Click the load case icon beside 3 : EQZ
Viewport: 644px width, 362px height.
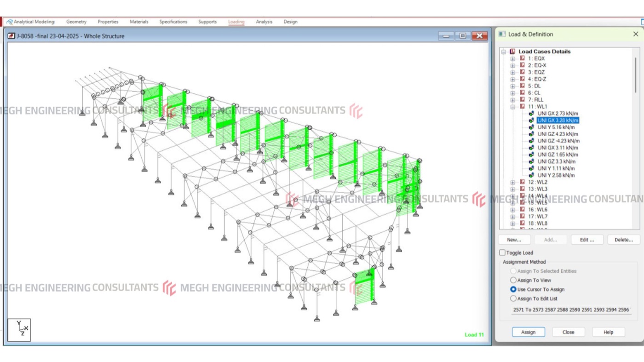pos(522,72)
